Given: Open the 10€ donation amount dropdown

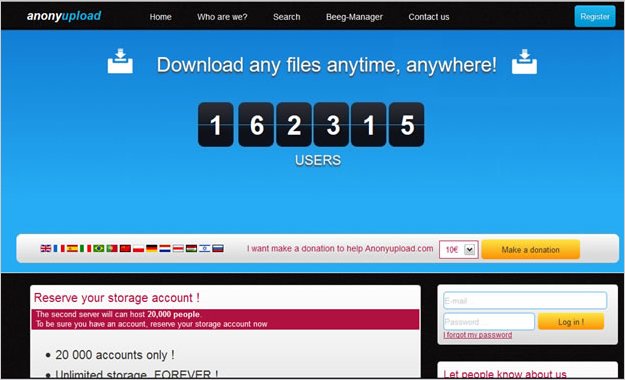Looking at the screenshot, I should coord(459,250).
